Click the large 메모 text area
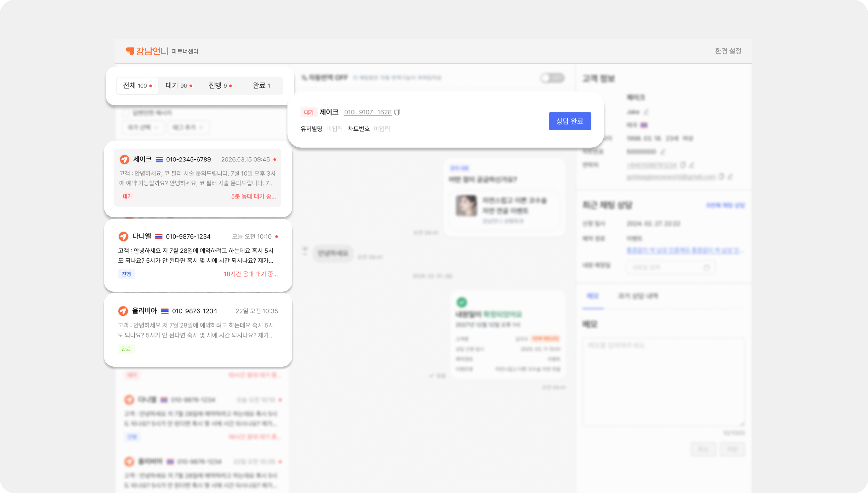868x493 pixels. coord(663,381)
